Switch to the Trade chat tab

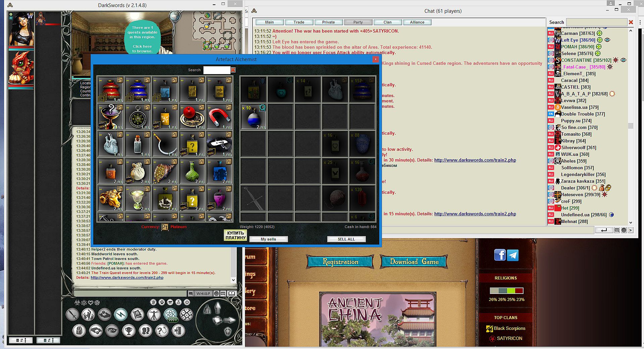tap(299, 22)
